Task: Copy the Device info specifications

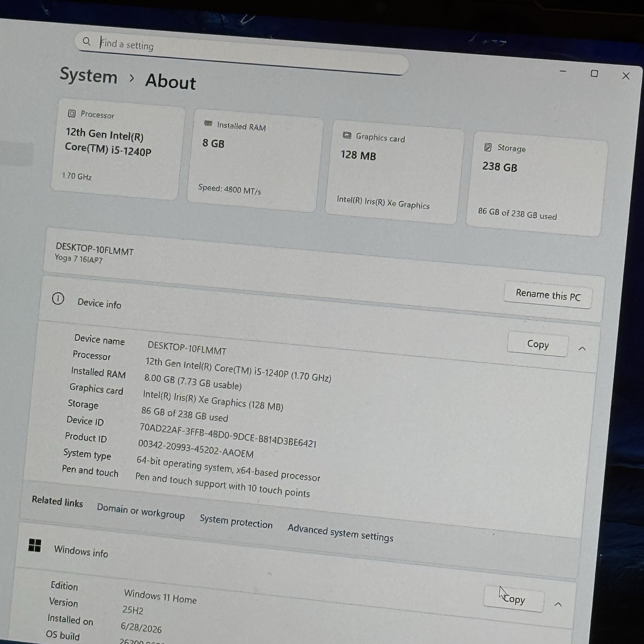Action: click(x=538, y=344)
